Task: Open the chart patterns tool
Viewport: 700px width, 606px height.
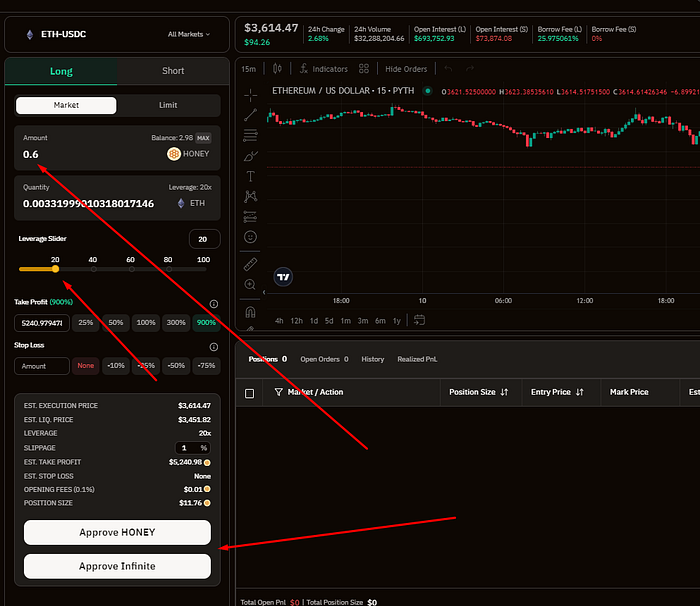Action: 250,196
